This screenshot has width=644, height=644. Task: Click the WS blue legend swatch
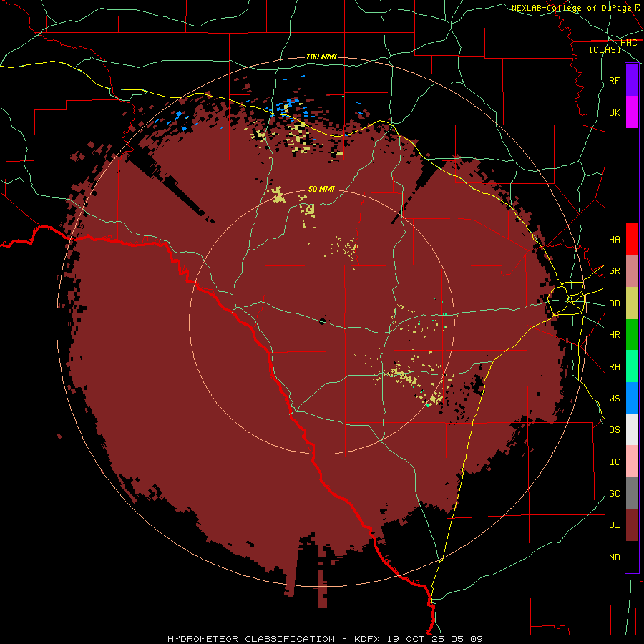click(632, 398)
